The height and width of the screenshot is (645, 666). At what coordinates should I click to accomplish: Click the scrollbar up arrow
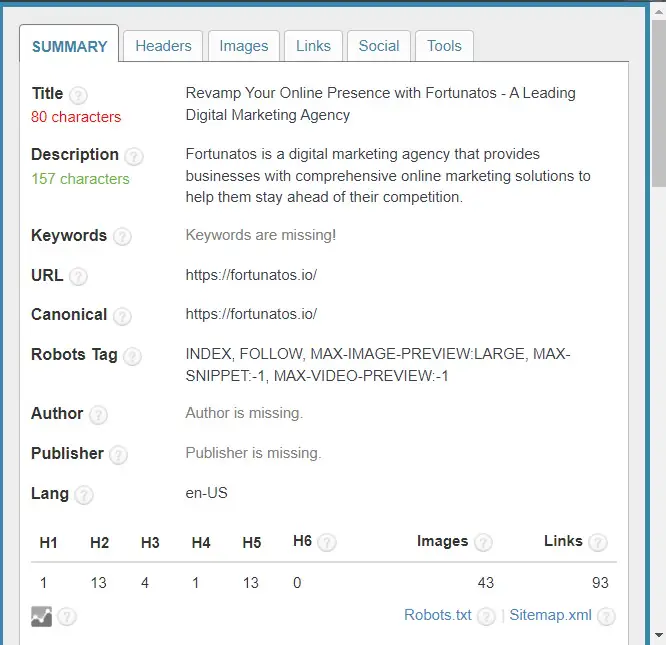pyautogui.click(x=659, y=11)
